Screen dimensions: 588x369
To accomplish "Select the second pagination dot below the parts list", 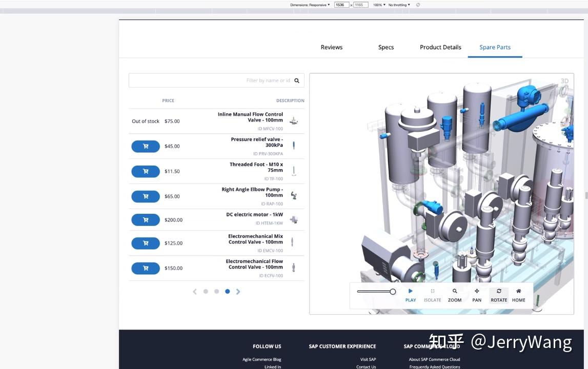I will [x=216, y=291].
